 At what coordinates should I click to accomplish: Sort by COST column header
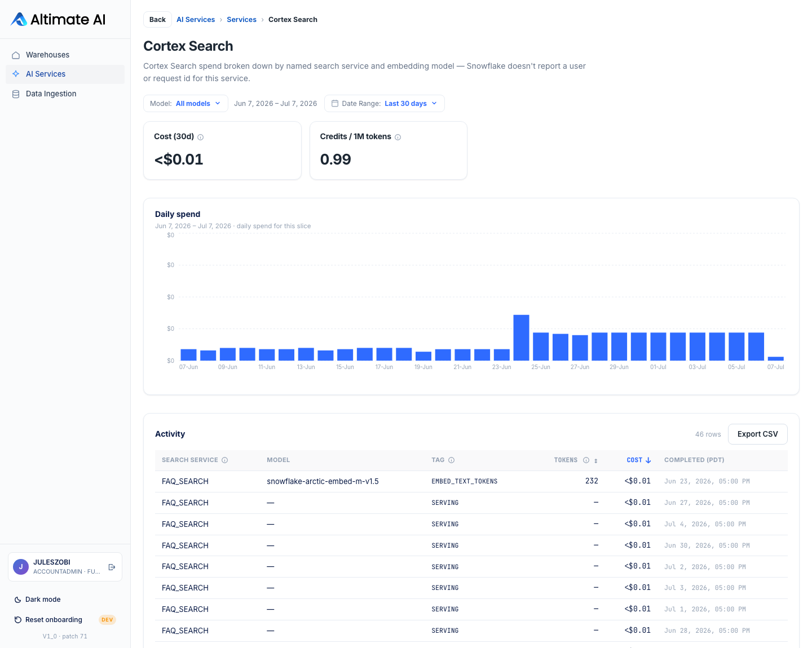tap(639, 460)
